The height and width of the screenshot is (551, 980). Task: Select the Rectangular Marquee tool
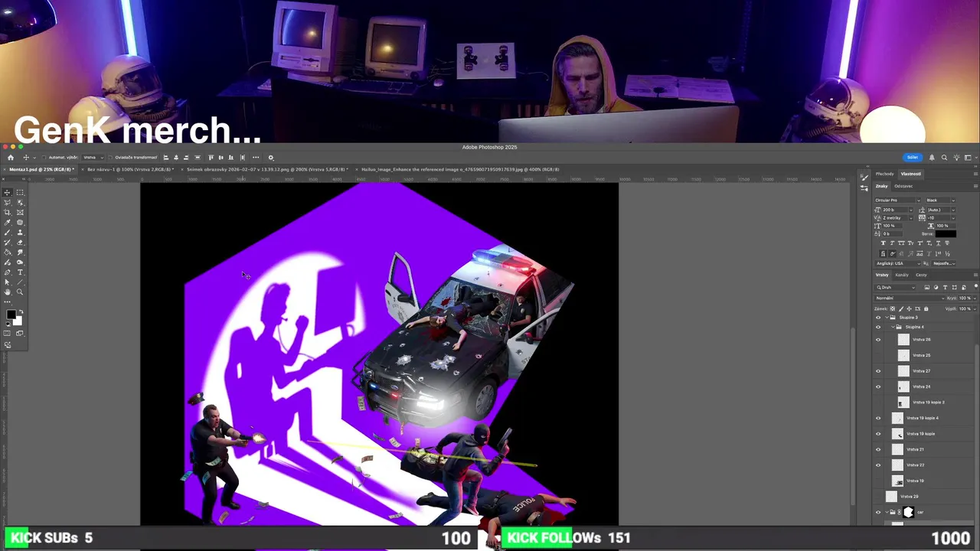tap(20, 193)
